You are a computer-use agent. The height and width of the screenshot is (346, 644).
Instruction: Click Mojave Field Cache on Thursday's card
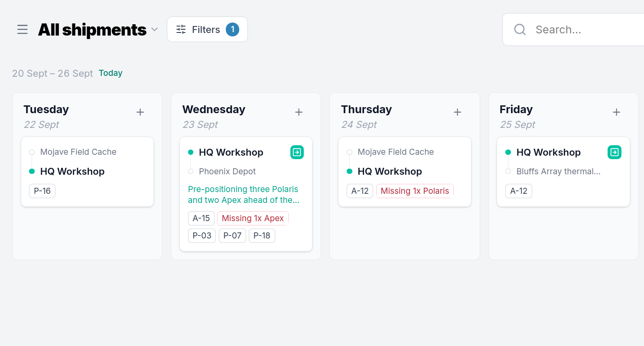point(396,152)
